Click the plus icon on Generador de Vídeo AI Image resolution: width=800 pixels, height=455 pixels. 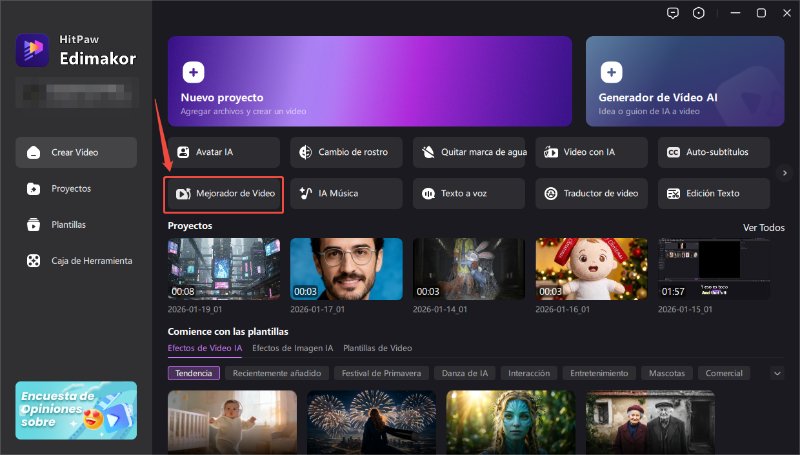tap(611, 72)
